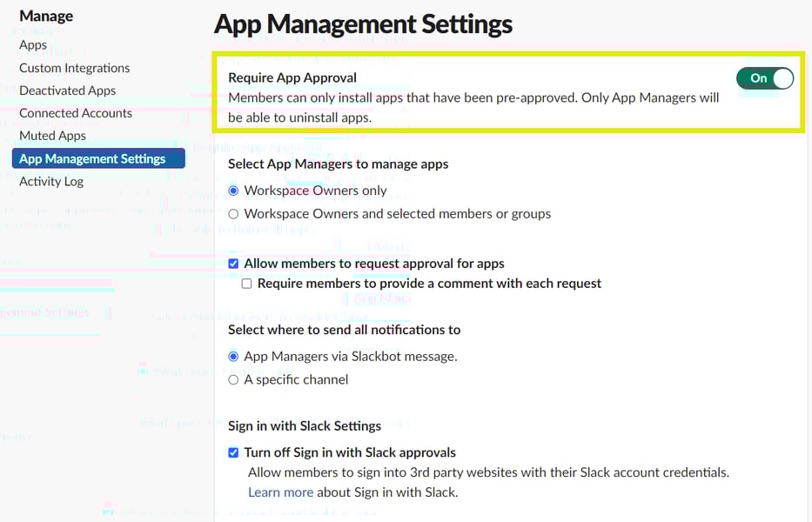Go to Custom Integrations in sidebar
Screen dimensions: 812x522
(75, 68)
